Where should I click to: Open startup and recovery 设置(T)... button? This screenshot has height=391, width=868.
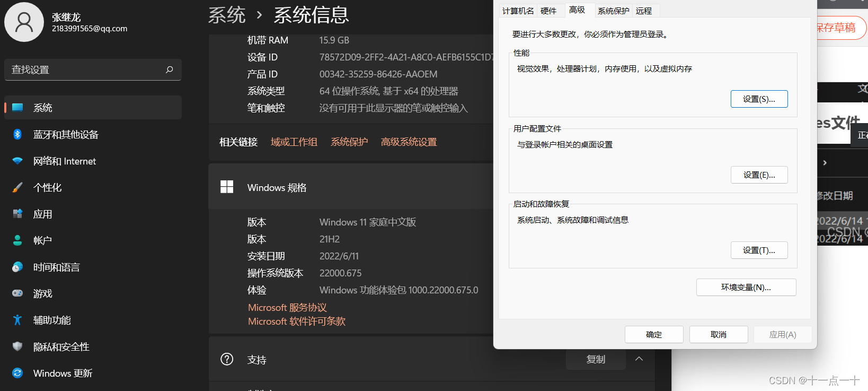tap(759, 250)
